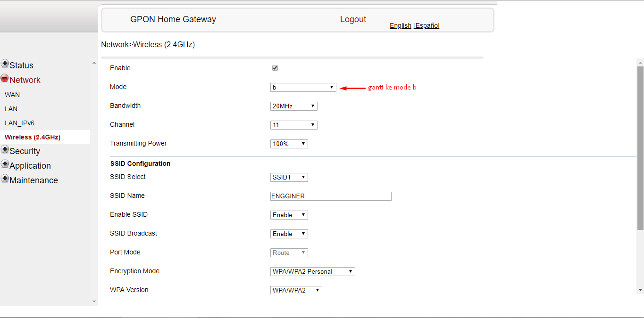
Task: Click the Transmitting Power label
Action: [138, 144]
